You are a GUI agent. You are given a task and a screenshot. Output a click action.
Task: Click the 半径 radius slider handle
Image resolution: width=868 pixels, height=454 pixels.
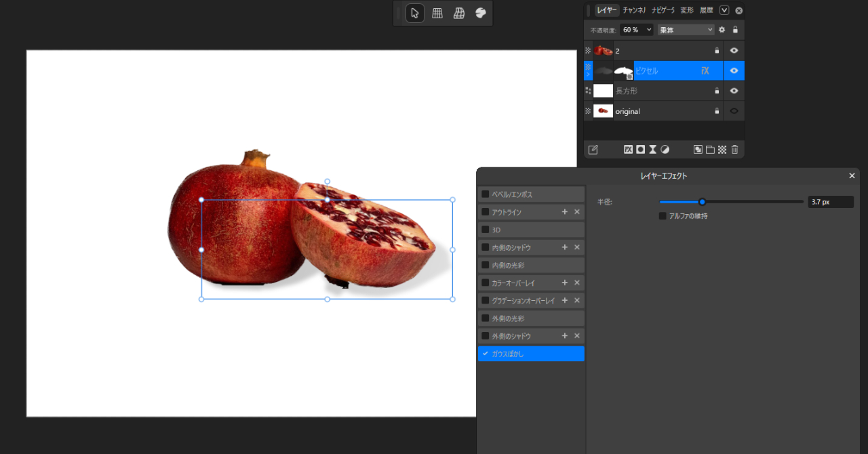coord(703,201)
